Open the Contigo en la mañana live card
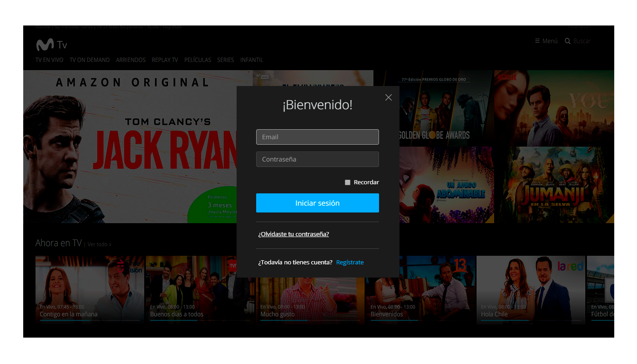Screen dimensions: 637x364 click(90, 290)
